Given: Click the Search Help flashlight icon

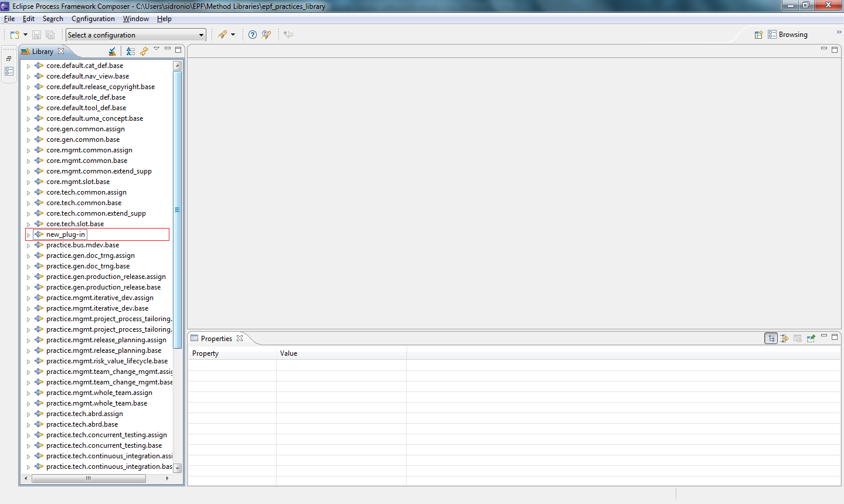Looking at the screenshot, I should coord(266,35).
